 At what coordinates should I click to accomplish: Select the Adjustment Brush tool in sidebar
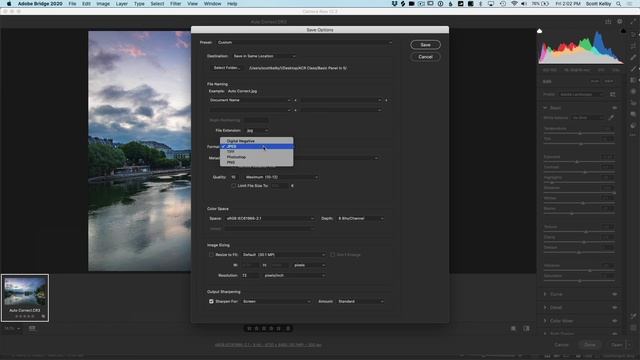(x=633, y=69)
